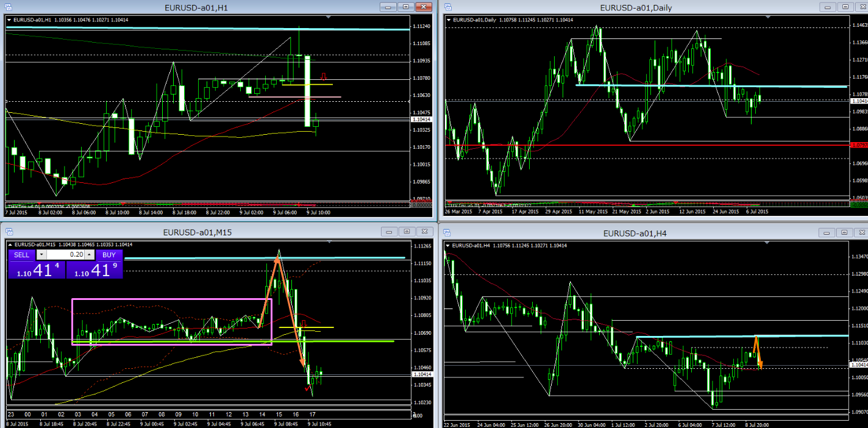Click the SELL button in M15 chart

tap(21, 255)
